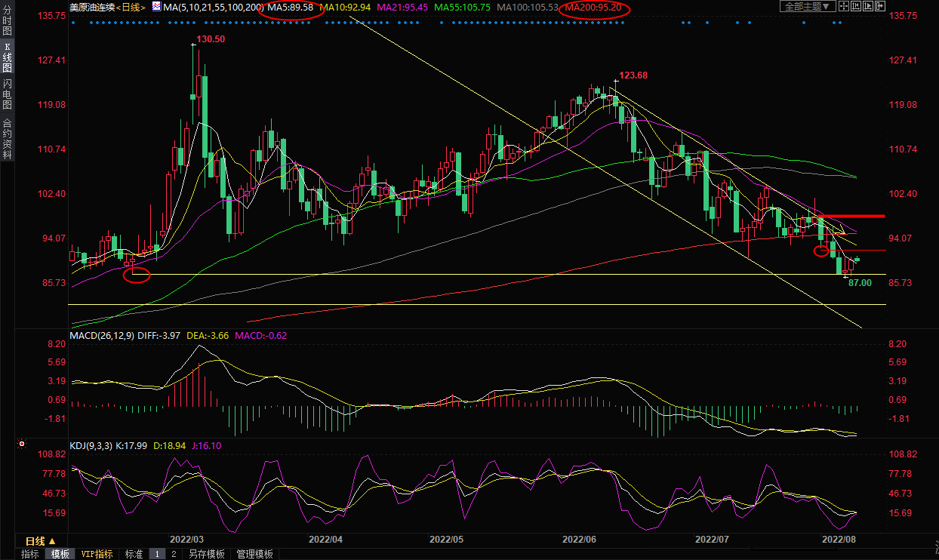Click 另存模板 to save template

click(206, 554)
